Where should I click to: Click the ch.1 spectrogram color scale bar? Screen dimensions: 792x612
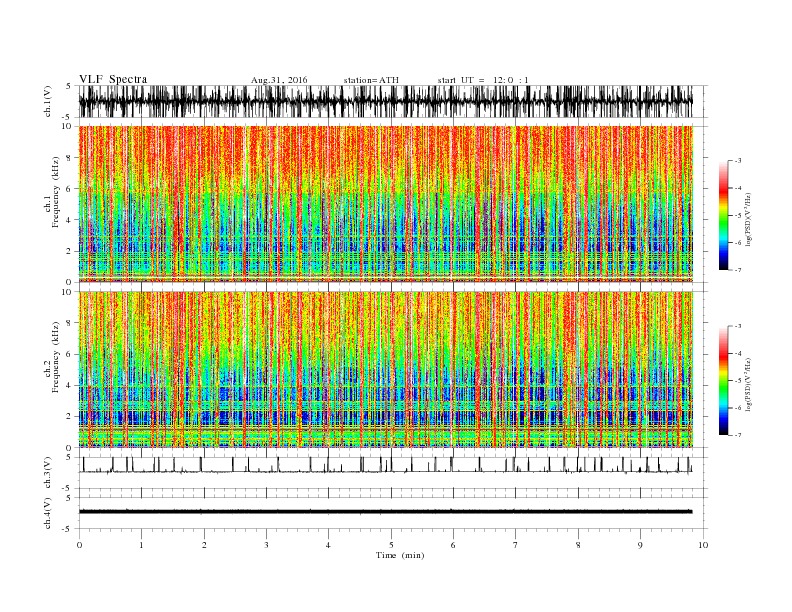tap(723, 216)
